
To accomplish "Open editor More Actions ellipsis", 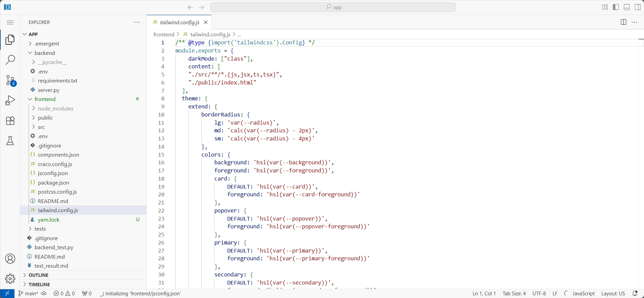I will [x=635, y=22].
